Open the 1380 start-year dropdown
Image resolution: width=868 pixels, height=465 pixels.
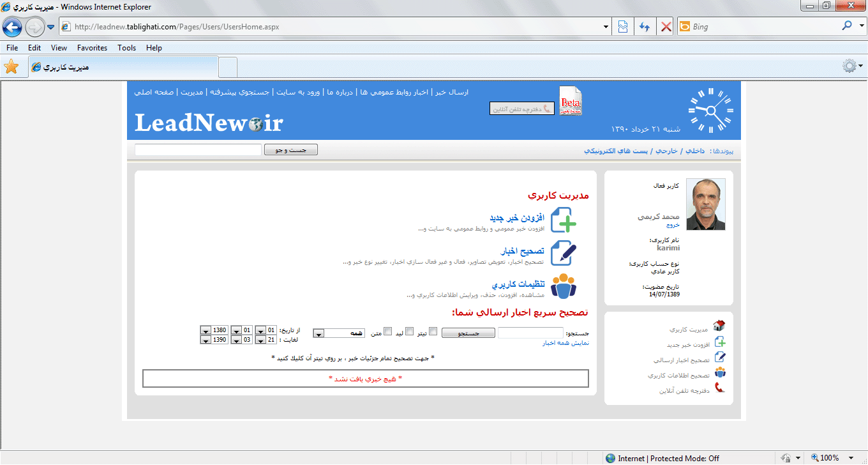tap(206, 330)
